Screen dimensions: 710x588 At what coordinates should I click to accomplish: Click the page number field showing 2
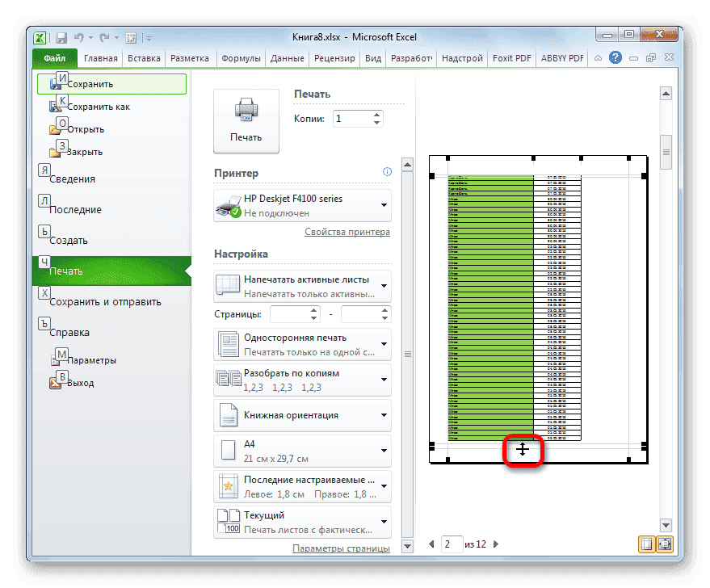pos(451,544)
